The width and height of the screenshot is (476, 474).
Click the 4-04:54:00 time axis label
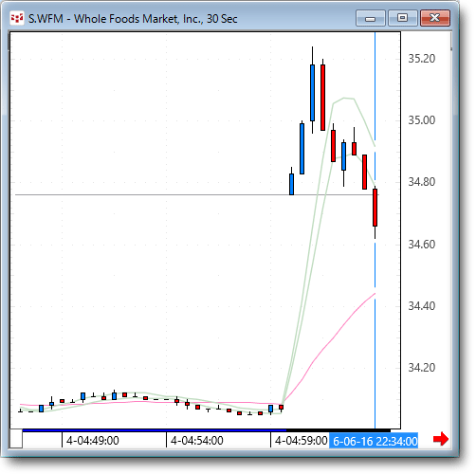[197, 441]
